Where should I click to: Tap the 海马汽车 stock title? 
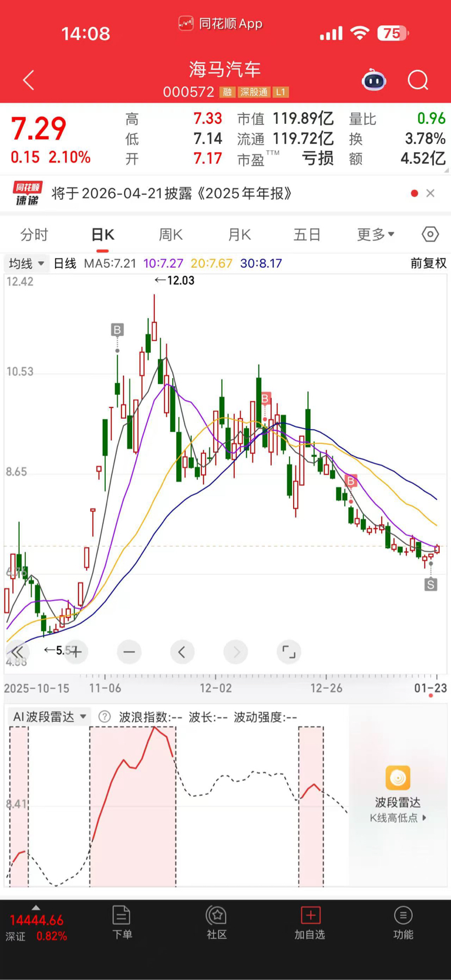pos(225,69)
